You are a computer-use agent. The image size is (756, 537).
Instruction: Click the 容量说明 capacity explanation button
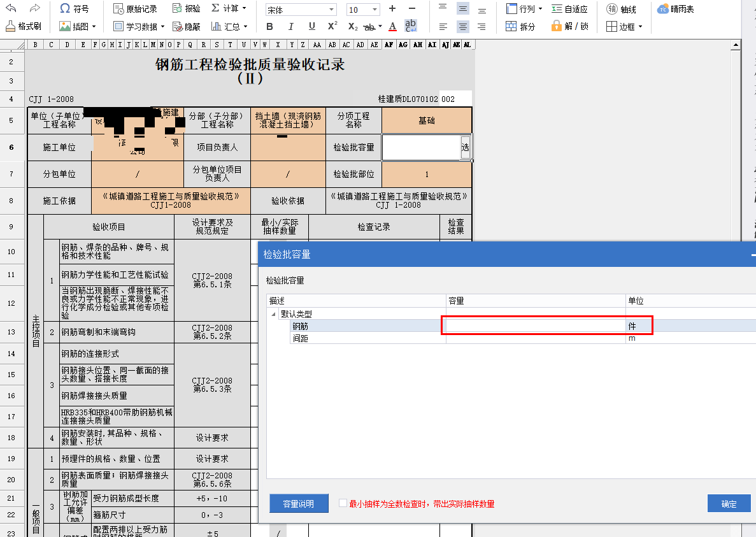pyautogui.click(x=299, y=503)
